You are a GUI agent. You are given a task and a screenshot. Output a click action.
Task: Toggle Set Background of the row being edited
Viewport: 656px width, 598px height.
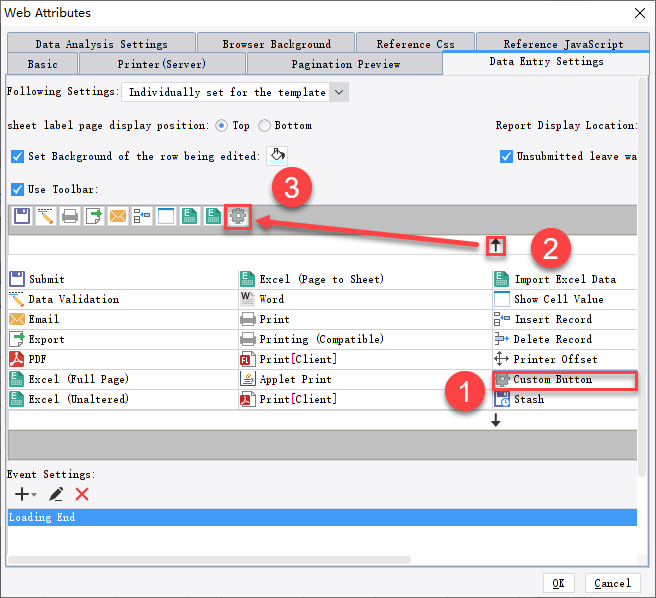pyautogui.click(x=17, y=157)
